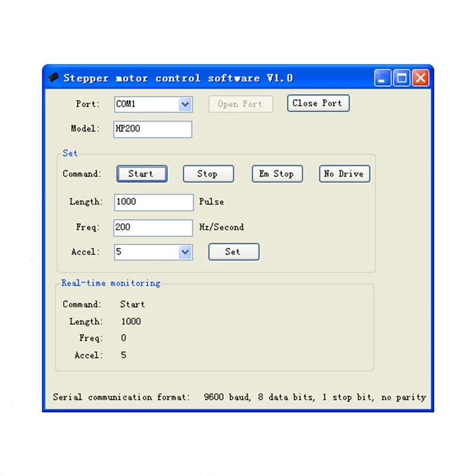Screen dimensions: 476x476
Task: Click the 'Hz/Second' unit label
Action: coord(221,227)
